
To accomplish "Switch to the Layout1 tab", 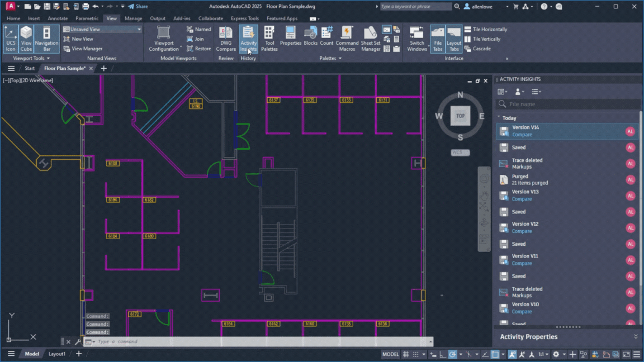I will pyautogui.click(x=57, y=354).
